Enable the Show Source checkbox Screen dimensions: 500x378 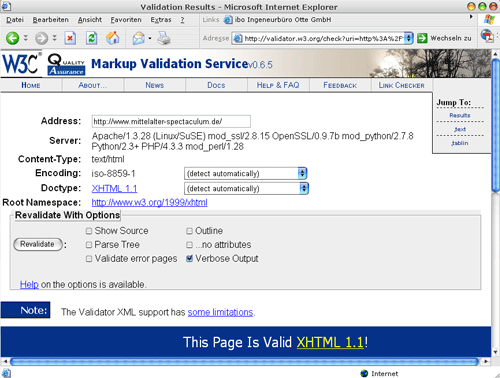click(x=89, y=231)
